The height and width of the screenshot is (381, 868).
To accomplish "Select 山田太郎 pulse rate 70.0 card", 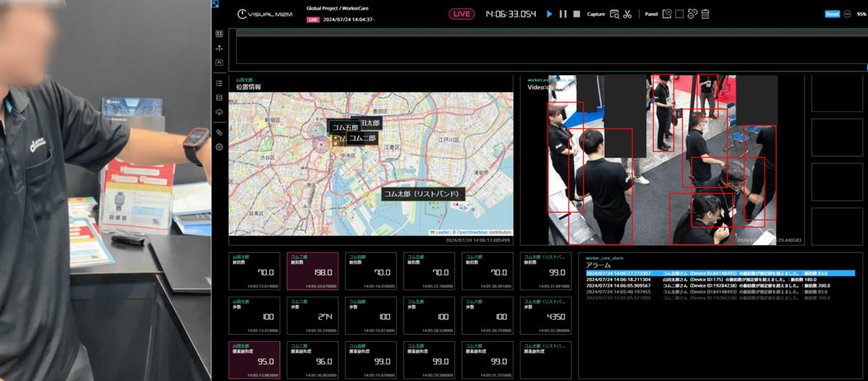I will [x=255, y=271].
